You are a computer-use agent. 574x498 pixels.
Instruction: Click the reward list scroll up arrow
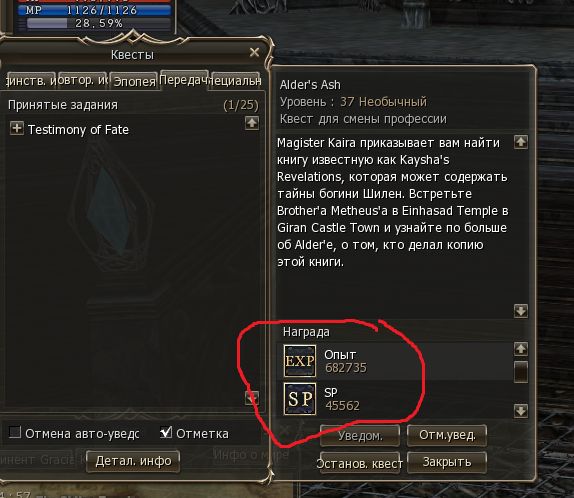tap(521, 349)
